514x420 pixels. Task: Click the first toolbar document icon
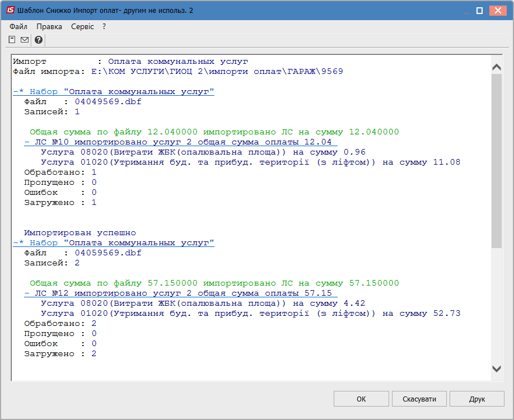click(12, 40)
